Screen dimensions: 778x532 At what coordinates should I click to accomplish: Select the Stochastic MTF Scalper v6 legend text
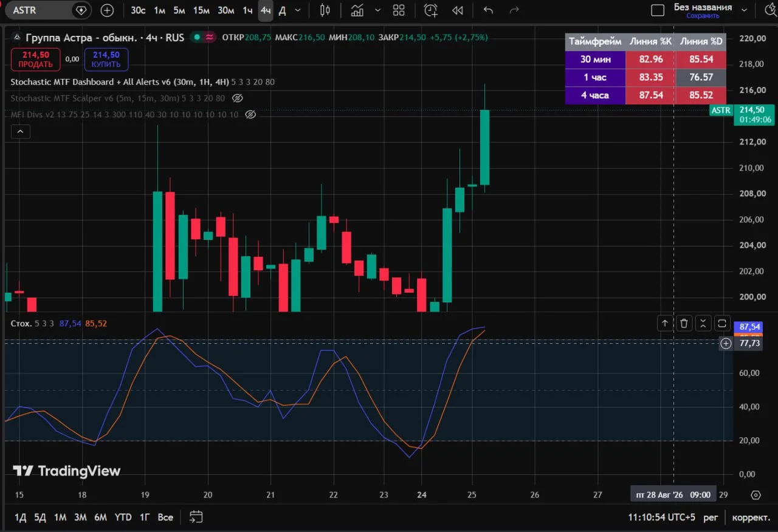coord(118,98)
